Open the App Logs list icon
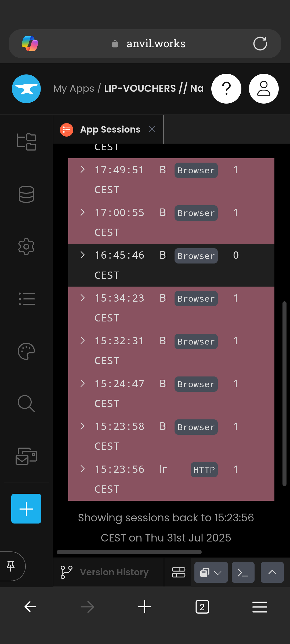This screenshot has height=644, width=290. (x=26, y=299)
